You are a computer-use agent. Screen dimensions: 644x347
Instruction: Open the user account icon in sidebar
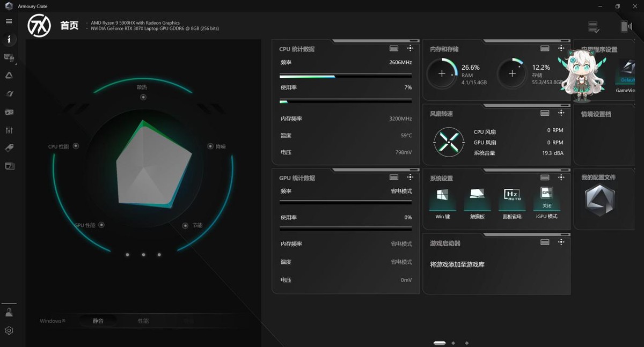click(x=9, y=312)
